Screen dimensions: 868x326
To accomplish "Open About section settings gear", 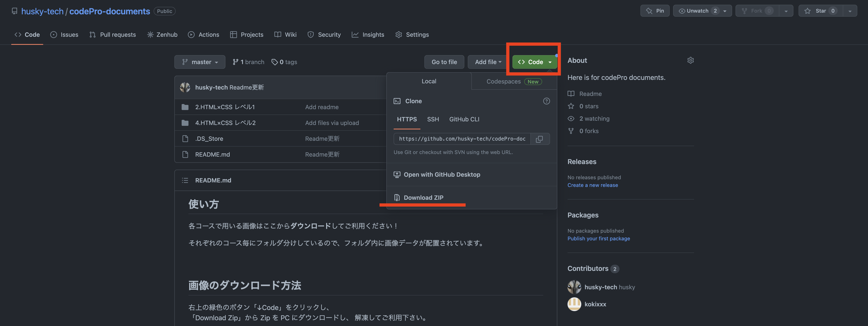I will point(690,60).
